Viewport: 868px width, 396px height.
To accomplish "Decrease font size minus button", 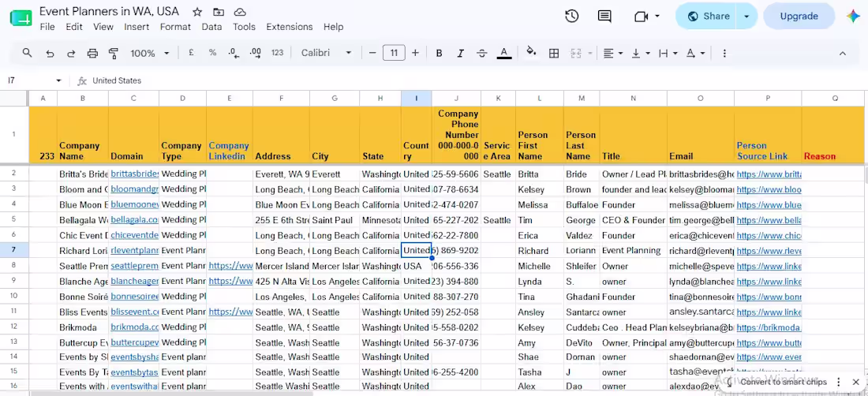I will (x=372, y=53).
